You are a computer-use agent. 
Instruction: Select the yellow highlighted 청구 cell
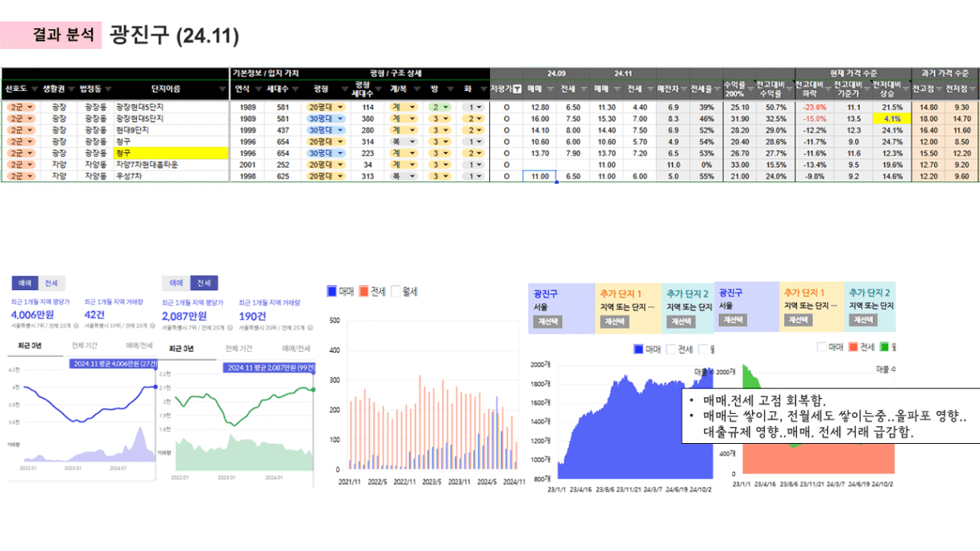click(x=172, y=153)
